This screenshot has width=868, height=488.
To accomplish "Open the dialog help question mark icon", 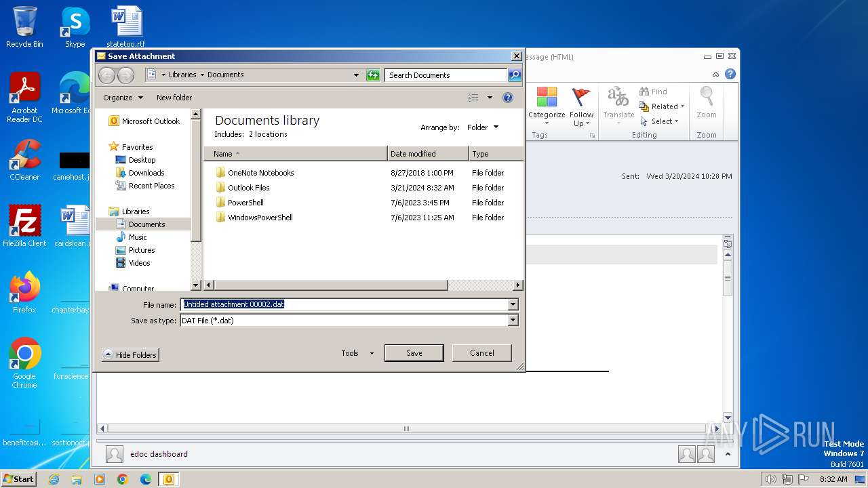I will (x=508, y=98).
